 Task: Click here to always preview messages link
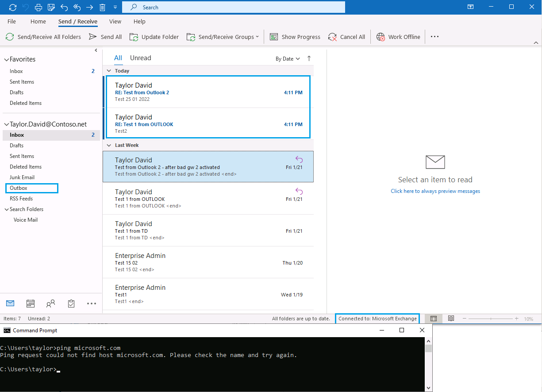435,191
